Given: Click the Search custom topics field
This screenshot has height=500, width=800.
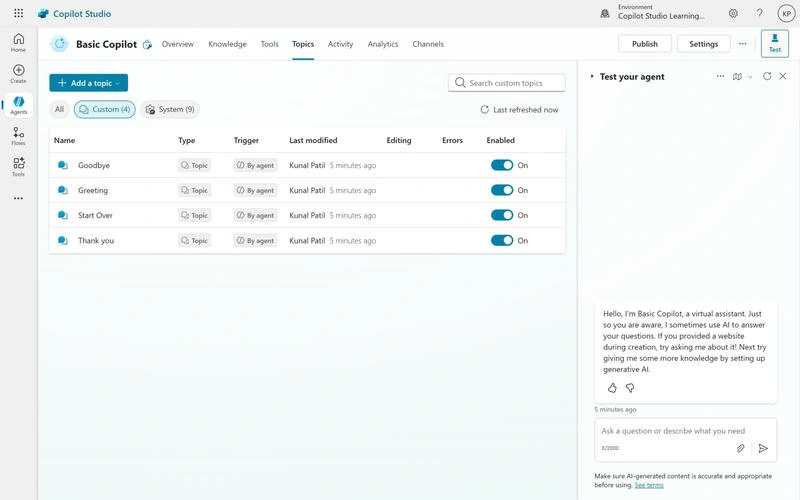Looking at the screenshot, I should click(x=507, y=83).
